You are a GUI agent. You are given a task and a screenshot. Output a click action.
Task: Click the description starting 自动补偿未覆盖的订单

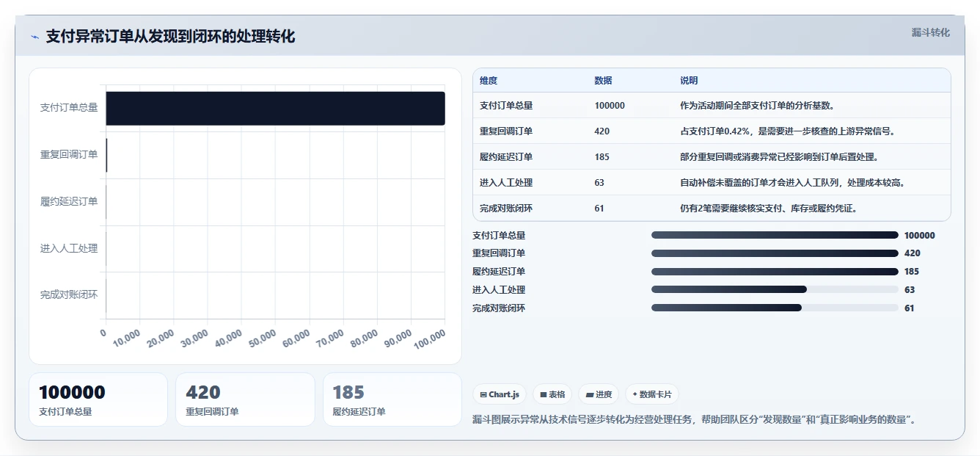(x=792, y=183)
